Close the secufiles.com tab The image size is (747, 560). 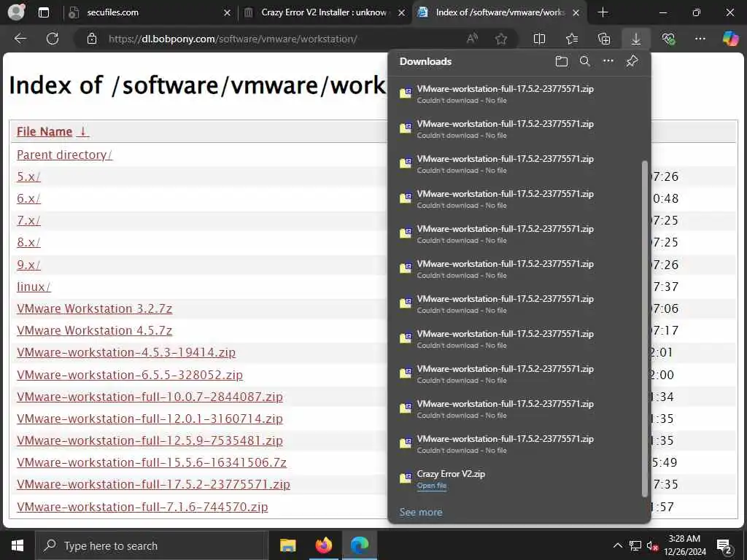[x=228, y=13]
